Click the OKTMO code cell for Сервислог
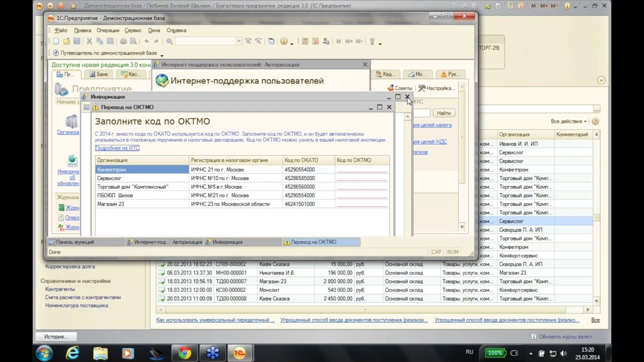The width and height of the screenshot is (644, 362). point(362,178)
